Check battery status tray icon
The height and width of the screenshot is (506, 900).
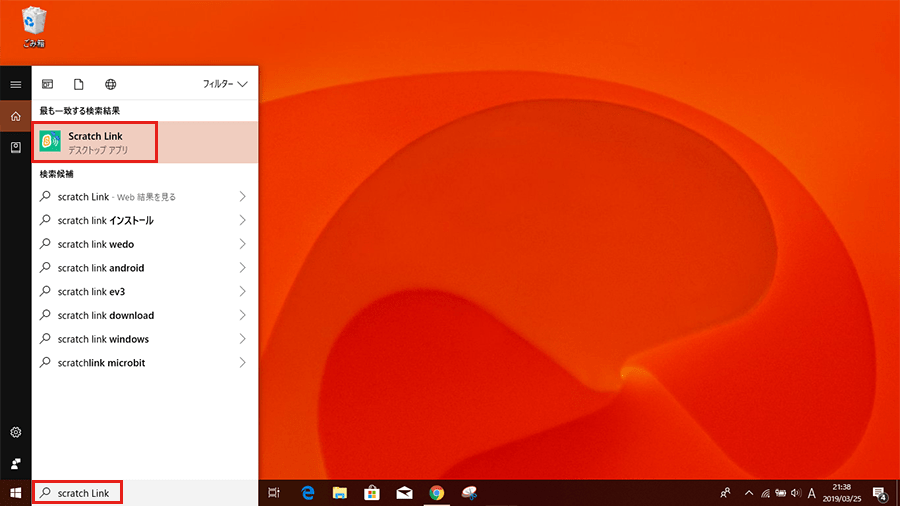pyautogui.click(x=781, y=493)
